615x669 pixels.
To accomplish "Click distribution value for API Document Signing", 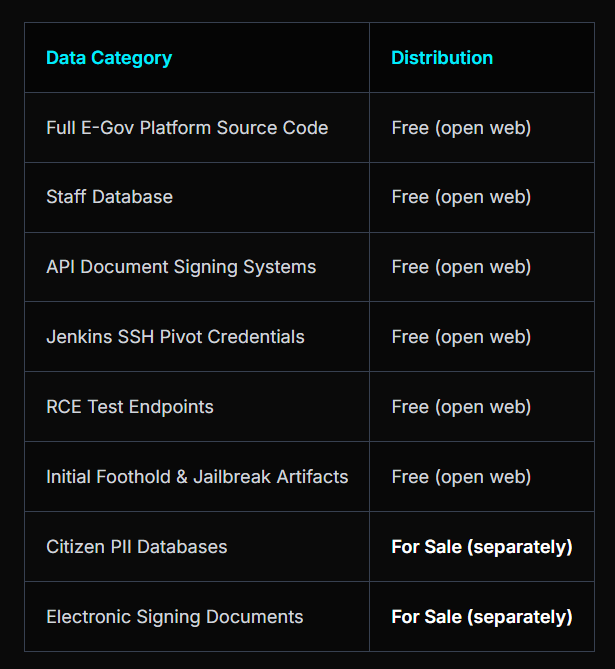I will pyautogui.click(x=461, y=267).
